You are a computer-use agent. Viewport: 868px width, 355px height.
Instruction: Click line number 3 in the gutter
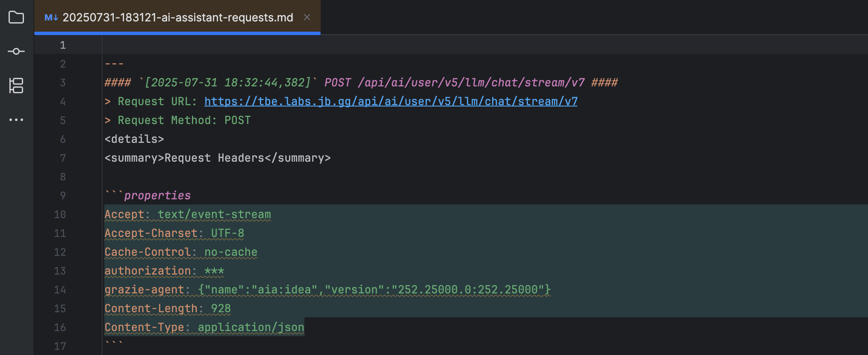click(62, 83)
